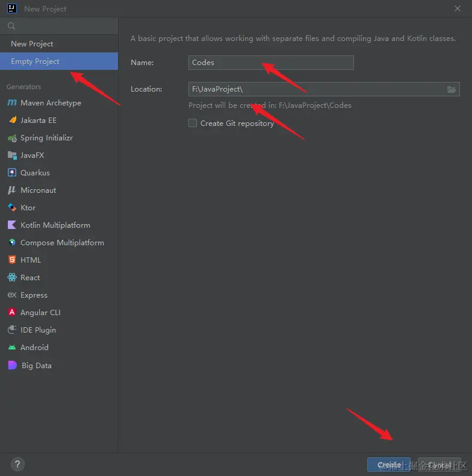Click the 'Project will be created in' hint

point(270,105)
